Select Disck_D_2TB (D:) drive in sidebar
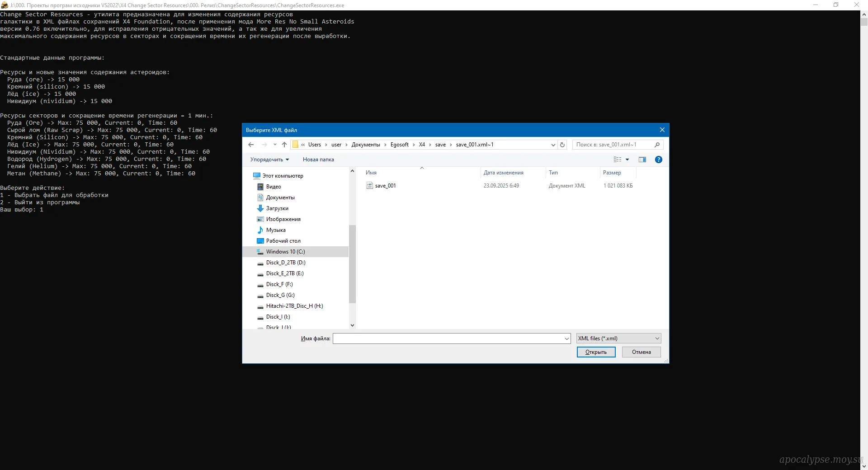 click(x=285, y=263)
